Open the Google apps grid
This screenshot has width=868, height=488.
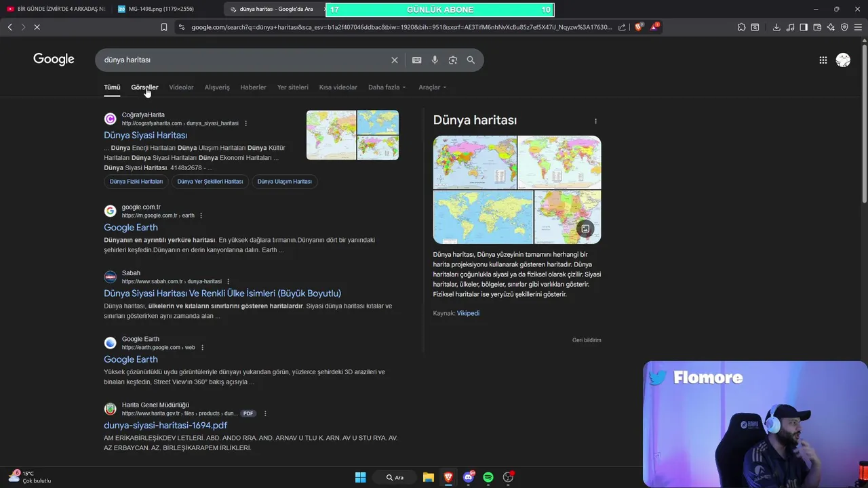pos(823,60)
